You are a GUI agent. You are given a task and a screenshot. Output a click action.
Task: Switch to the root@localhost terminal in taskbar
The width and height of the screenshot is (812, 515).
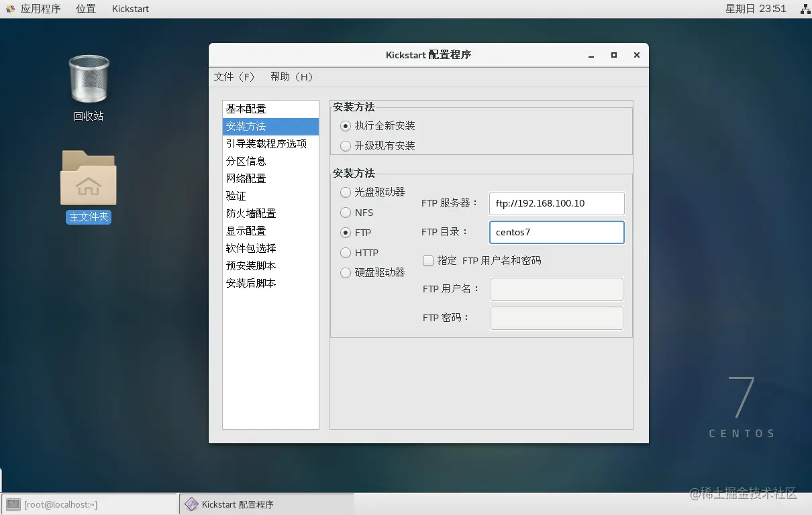point(89,504)
